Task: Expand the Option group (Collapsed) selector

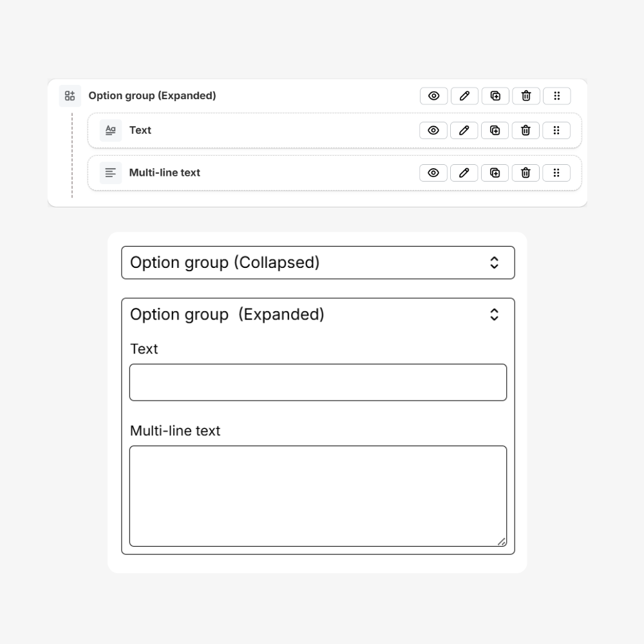Action: click(495, 262)
